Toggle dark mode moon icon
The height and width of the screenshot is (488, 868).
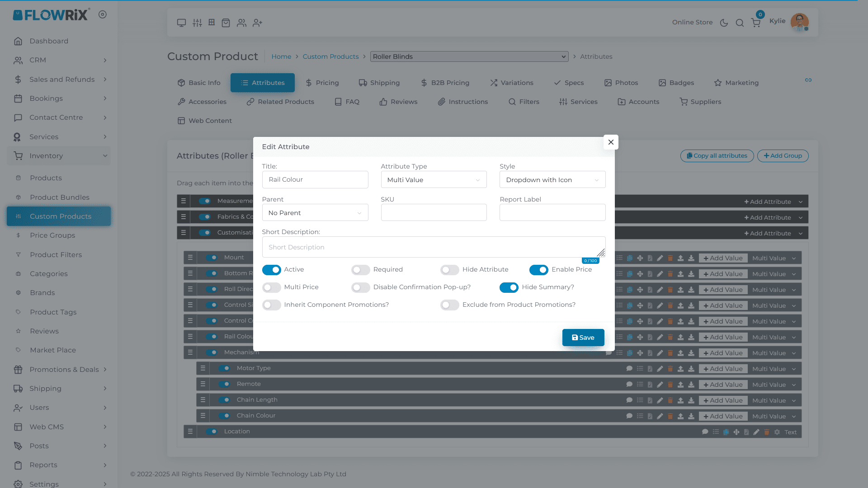(x=724, y=23)
